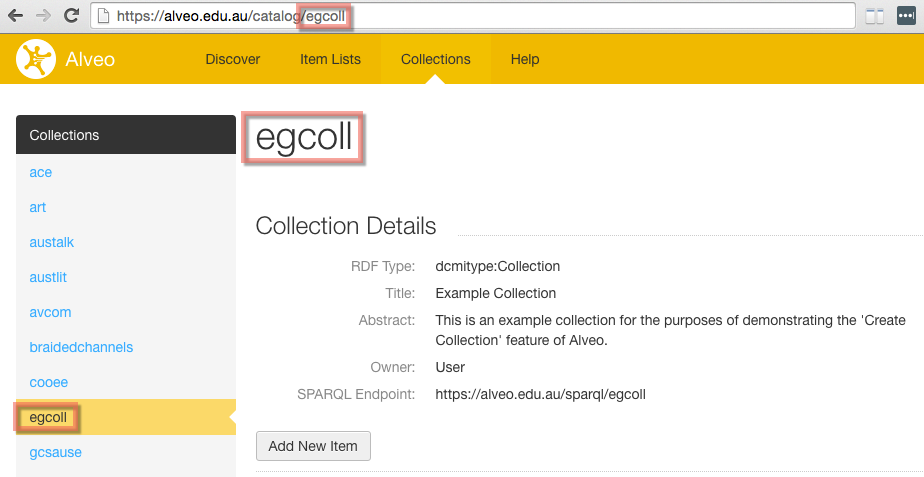Click the Collection Details heading
Image resolution: width=924 pixels, height=477 pixels.
coord(346,226)
